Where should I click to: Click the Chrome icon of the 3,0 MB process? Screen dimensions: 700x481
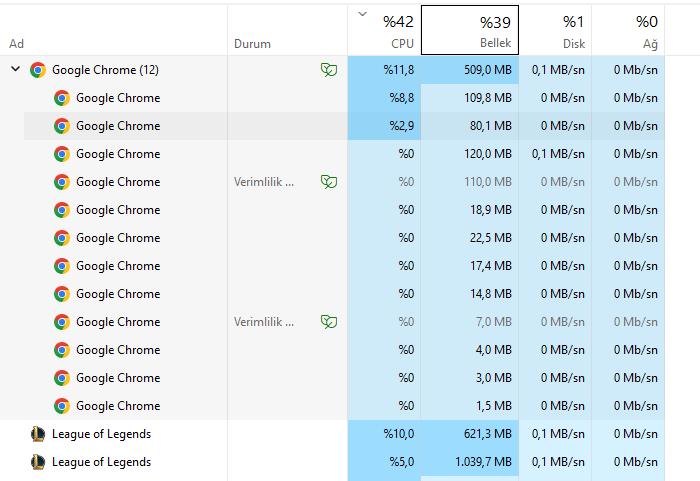(62, 378)
